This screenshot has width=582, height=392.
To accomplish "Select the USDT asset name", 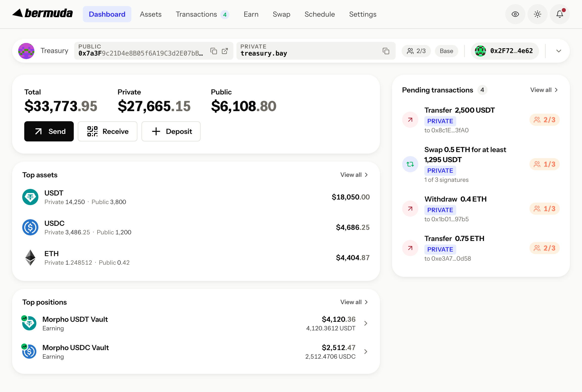I will click(x=54, y=193).
